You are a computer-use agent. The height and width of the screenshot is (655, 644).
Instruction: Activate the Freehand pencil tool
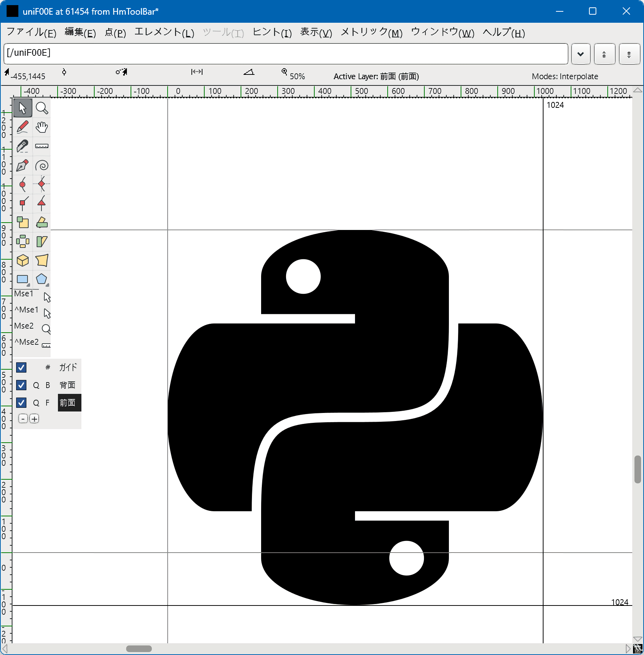(22, 127)
